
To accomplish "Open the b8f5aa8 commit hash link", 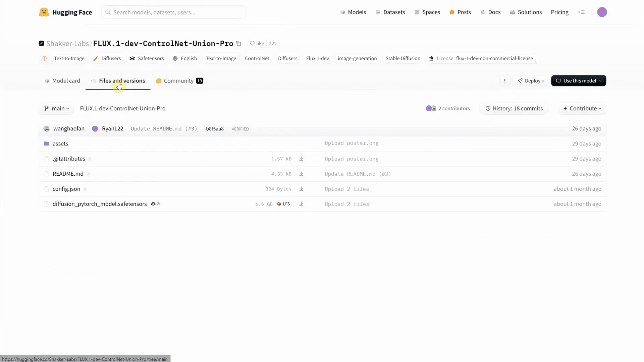I will point(215,129).
